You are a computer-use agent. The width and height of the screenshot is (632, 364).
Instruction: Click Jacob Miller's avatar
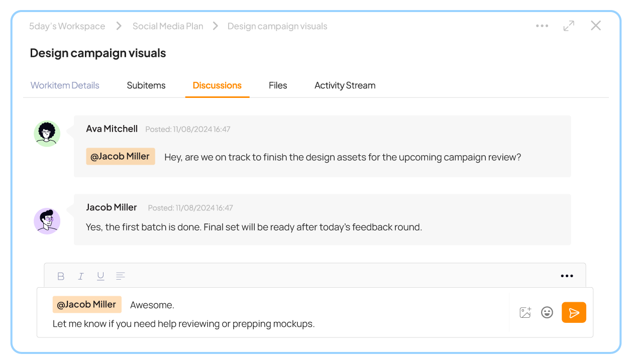47,221
